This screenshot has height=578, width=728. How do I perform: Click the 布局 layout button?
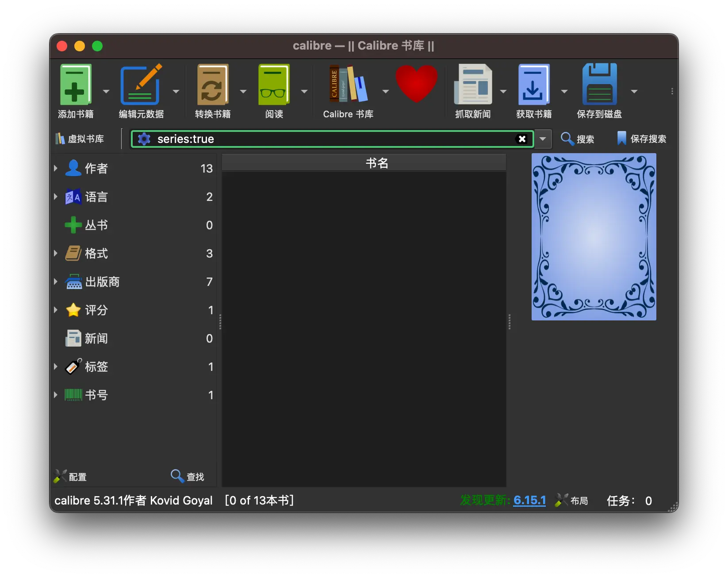coord(571,501)
